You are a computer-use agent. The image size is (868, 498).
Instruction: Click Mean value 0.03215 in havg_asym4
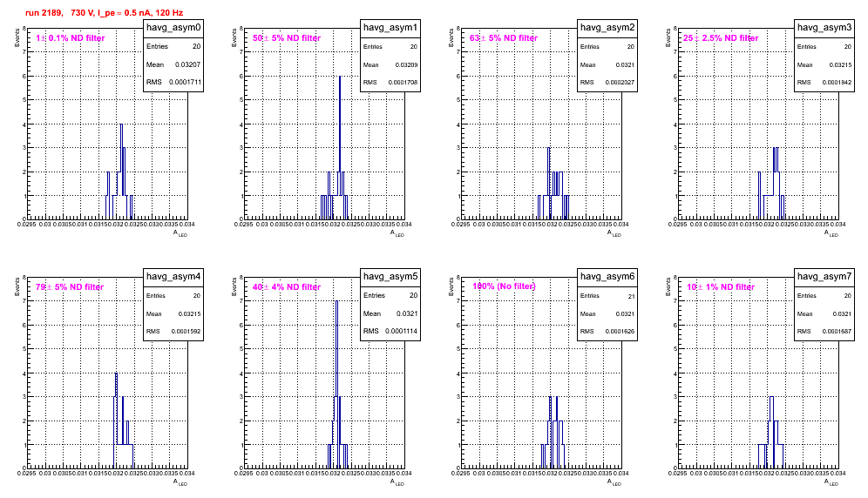[189, 313]
